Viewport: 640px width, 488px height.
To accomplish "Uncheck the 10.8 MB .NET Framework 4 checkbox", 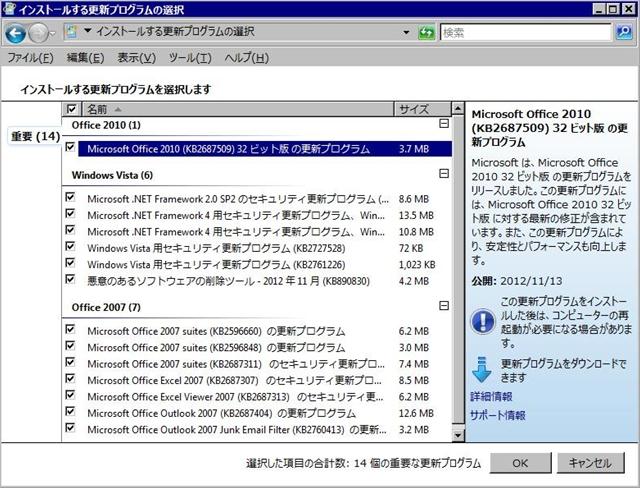I will pyautogui.click(x=70, y=230).
